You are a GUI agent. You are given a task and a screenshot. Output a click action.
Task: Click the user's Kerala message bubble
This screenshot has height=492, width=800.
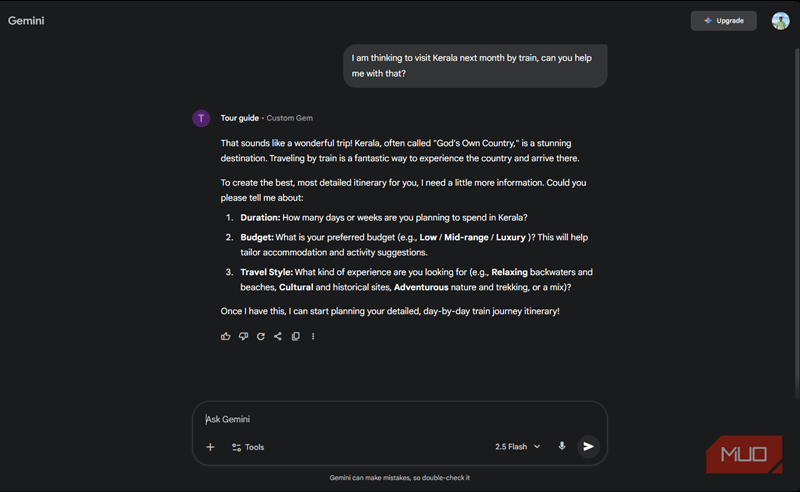pos(475,65)
